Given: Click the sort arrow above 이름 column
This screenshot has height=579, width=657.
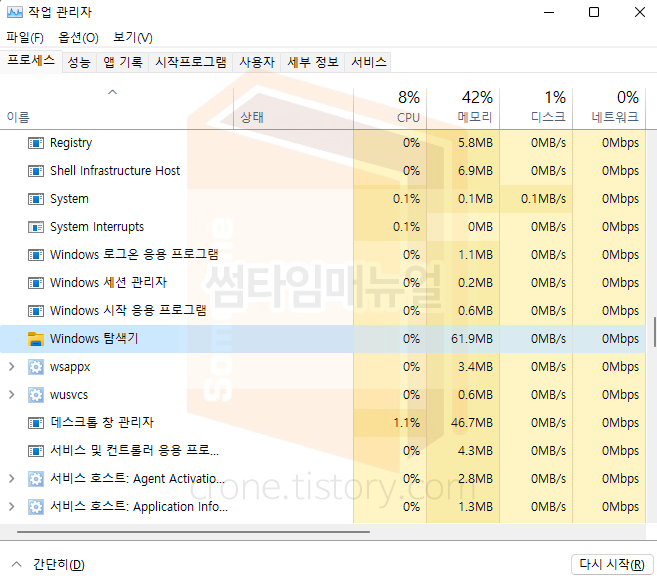Looking at the screenshot, I should point(112,92).
